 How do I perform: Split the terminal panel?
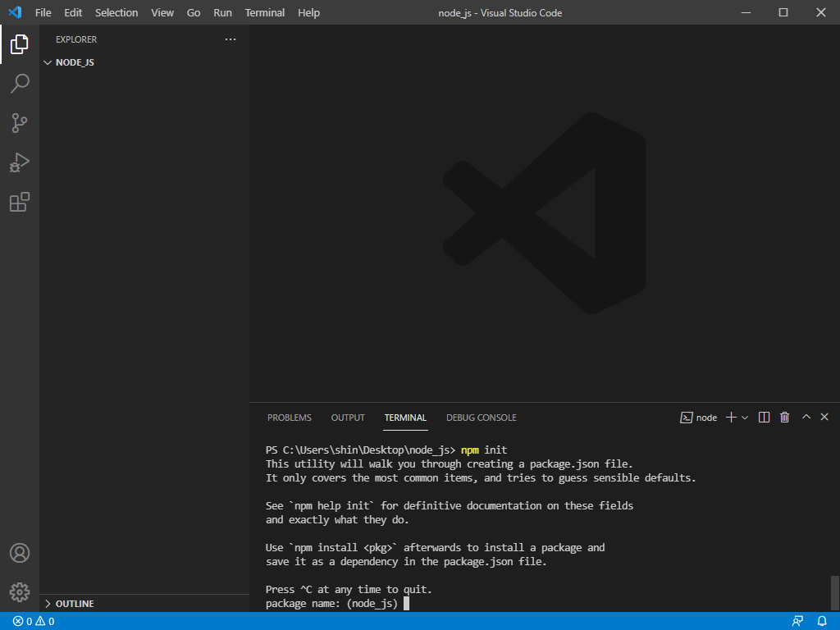[764, 418]
